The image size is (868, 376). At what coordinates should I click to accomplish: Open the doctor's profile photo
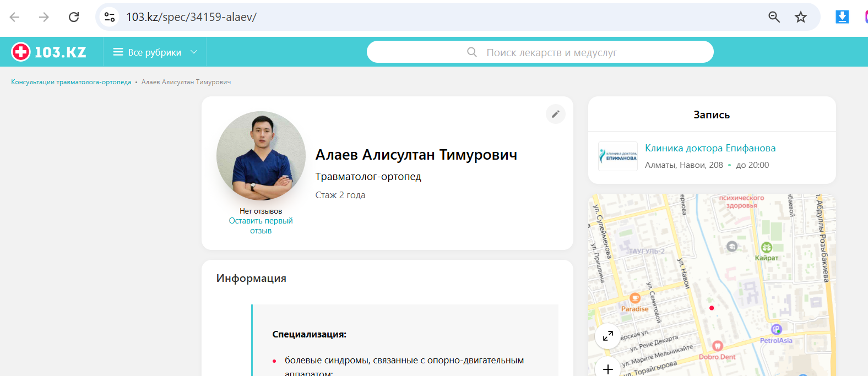(261, 156)
